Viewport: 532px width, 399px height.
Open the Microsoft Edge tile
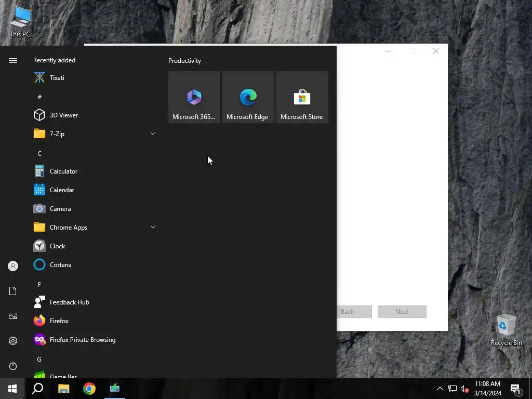(x=248, y=97)
